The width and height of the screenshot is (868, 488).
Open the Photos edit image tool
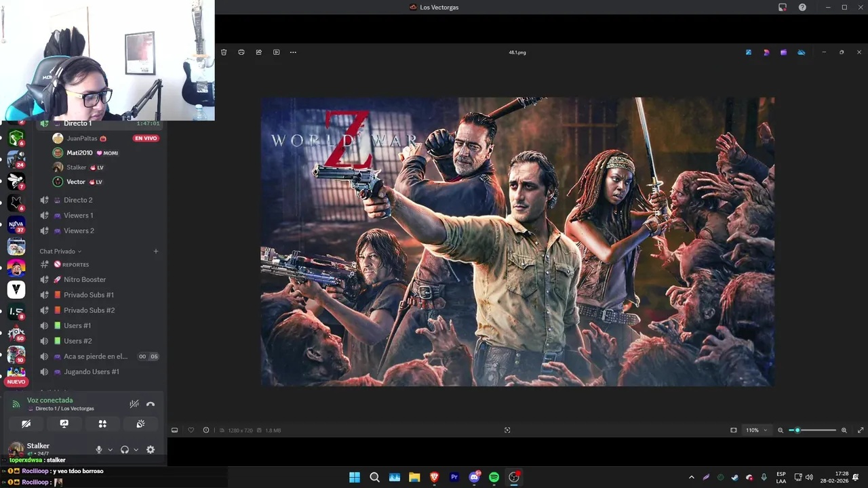[x=749, y=52]
